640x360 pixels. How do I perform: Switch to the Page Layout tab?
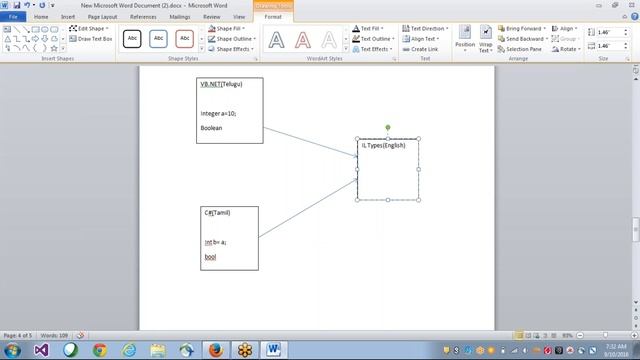tap(102, 17)
